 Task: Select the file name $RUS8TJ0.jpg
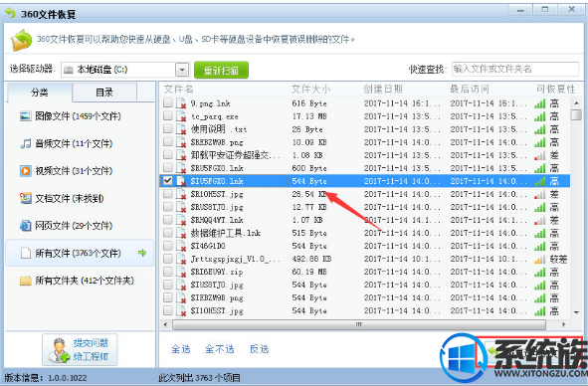click(217, 207)
